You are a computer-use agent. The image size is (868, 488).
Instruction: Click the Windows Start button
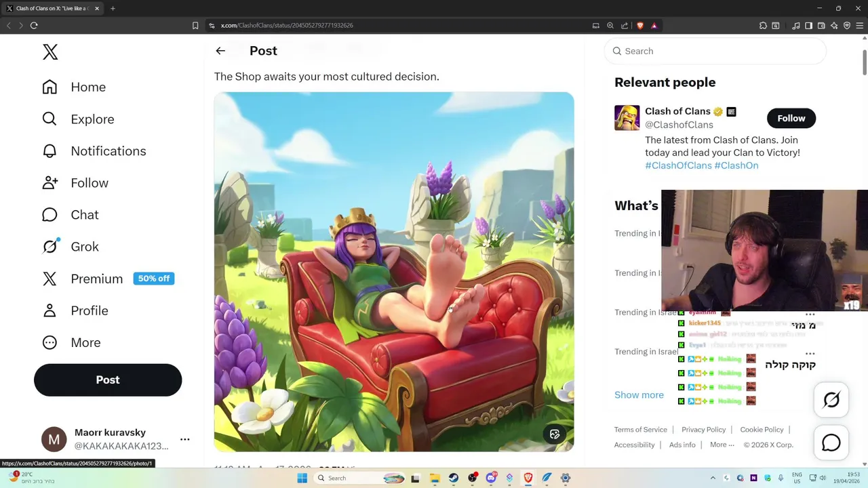coord(302,478)
